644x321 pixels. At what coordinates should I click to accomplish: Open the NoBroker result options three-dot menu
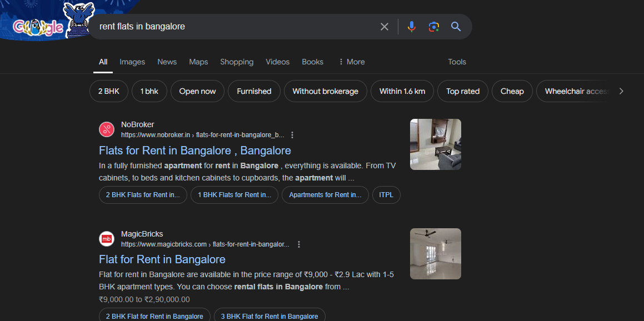tap(292, 135)
